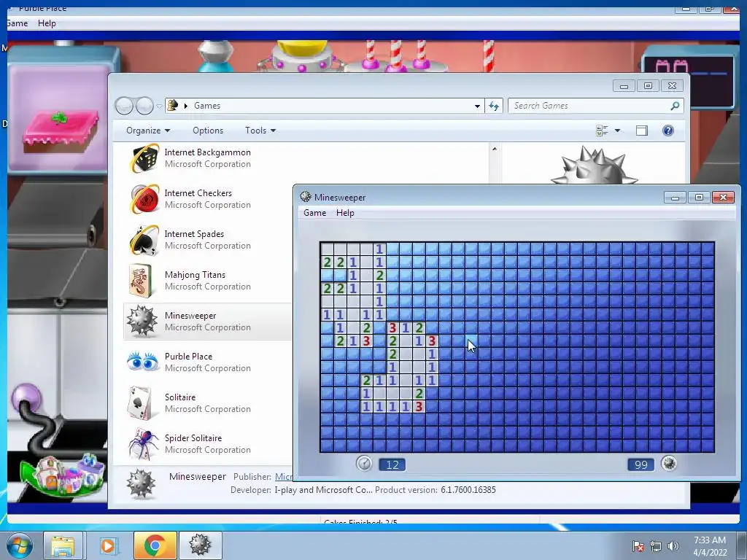
Task: Click the publisher Microsoft link in details pane
Action: tap(284, 477)
